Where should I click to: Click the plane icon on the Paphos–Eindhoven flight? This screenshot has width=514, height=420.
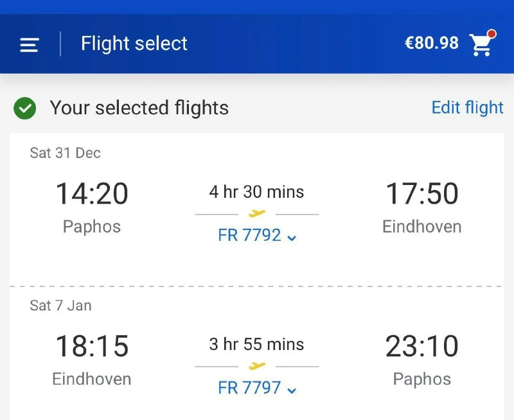coord(257,213)
